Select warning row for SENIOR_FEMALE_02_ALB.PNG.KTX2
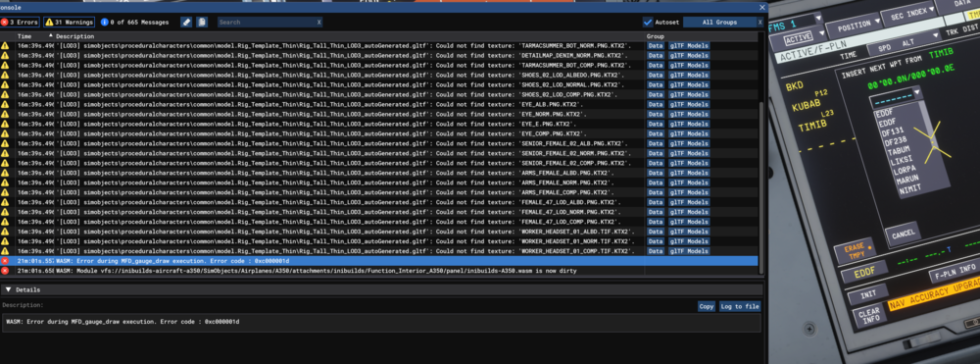This screenshot has height=364, width=980. click(x=378, y=144)
